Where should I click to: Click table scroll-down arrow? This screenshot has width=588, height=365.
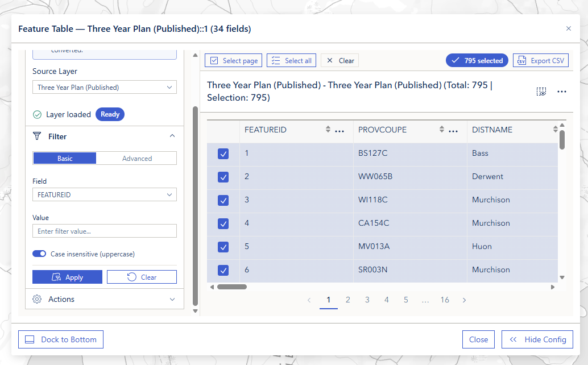pos(562,277)
